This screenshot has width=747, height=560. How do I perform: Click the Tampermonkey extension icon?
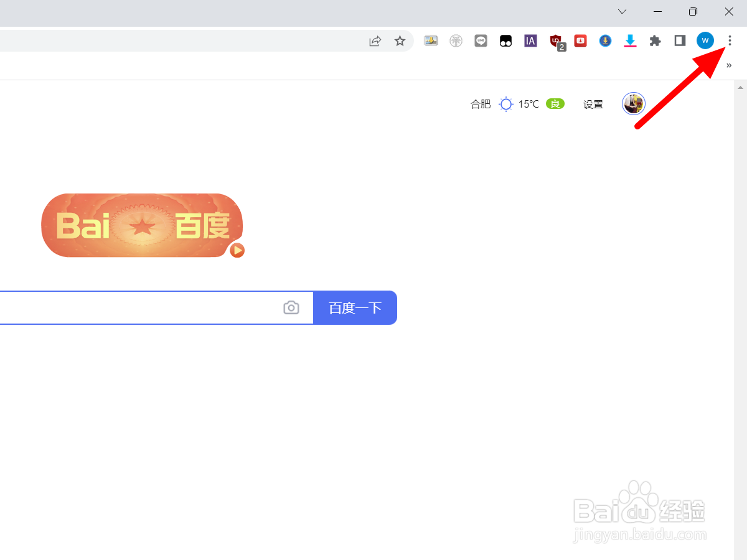pos(505,41)
